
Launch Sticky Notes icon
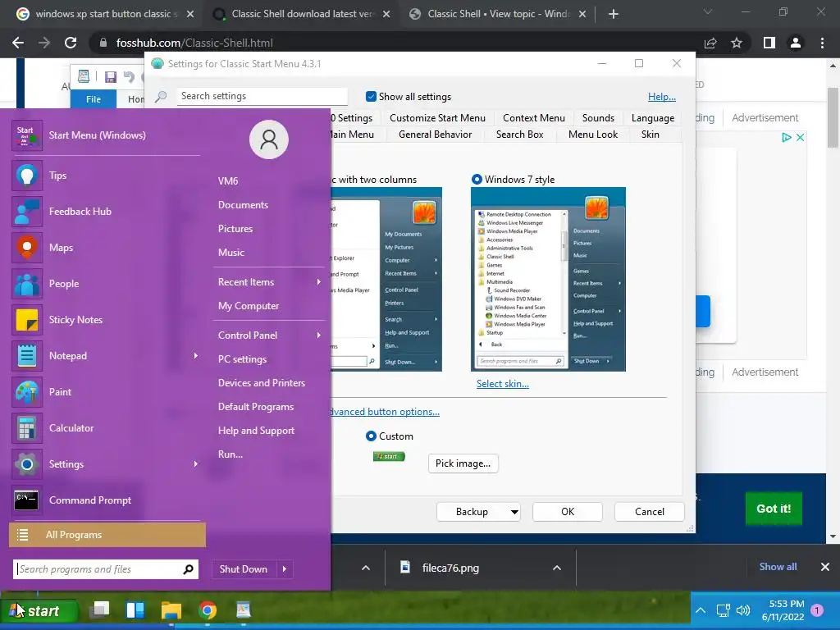(27, 320)
